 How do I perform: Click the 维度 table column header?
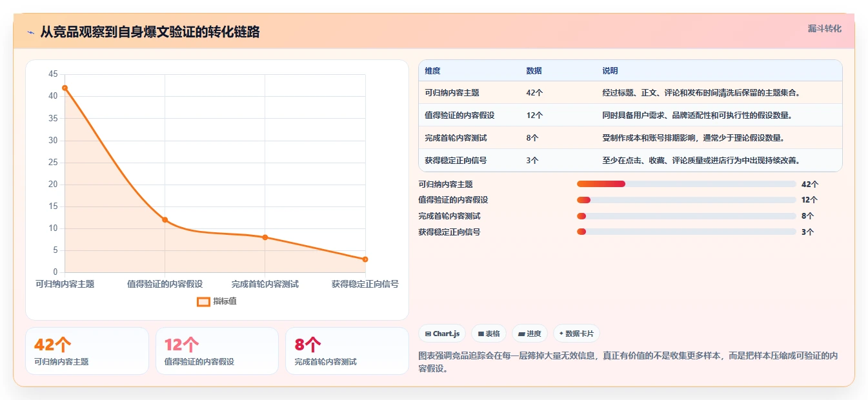coord(432,71)
